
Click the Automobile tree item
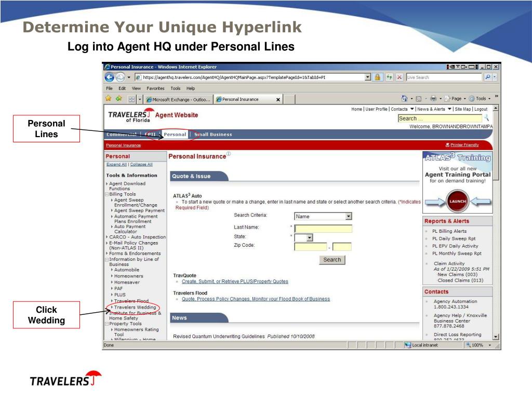(x=127, y=270)
